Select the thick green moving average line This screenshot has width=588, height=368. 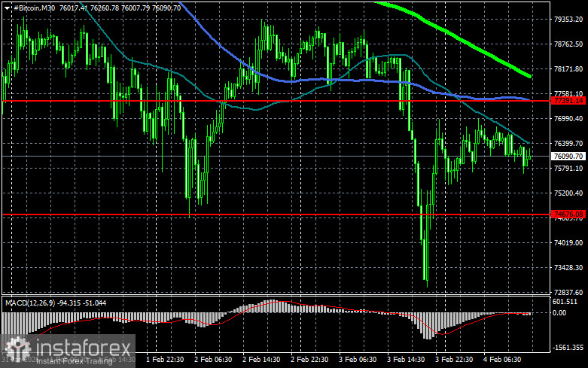[467, 44]
